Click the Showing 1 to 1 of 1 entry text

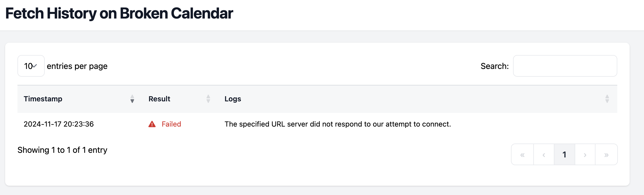pyautogui.click(x=62, y=150)
